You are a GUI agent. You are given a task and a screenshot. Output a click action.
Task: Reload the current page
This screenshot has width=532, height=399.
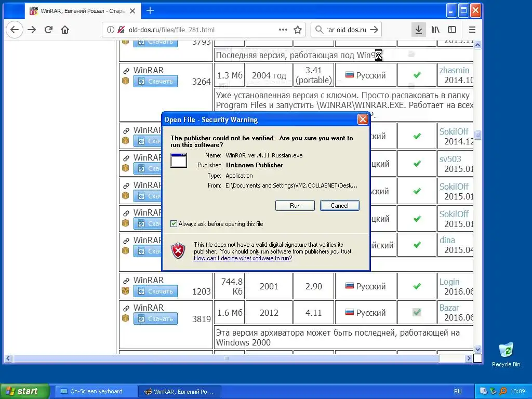(x=48, y=30)
